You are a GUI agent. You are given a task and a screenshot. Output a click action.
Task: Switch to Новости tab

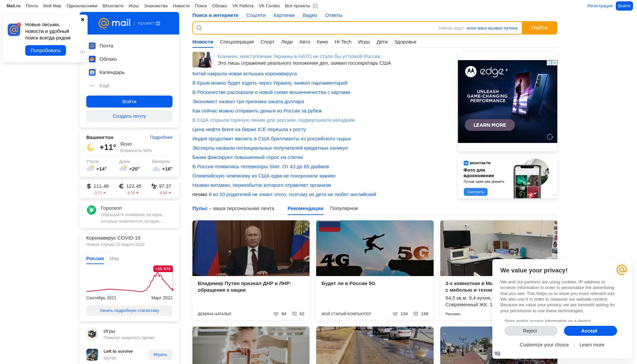[x=203, y=42]
